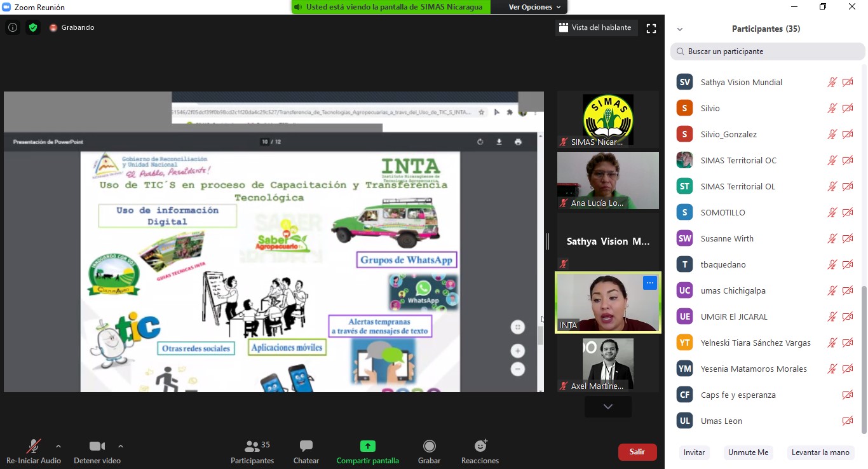Select participant Sathya Vision Mundial in list

[766, 82]
